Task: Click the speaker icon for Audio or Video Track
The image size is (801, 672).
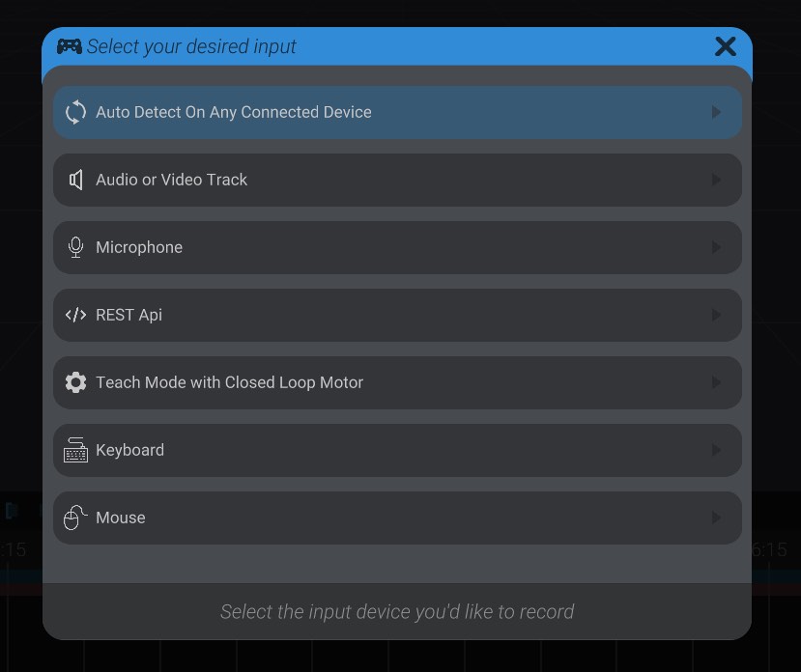Action: coord(75,180)
